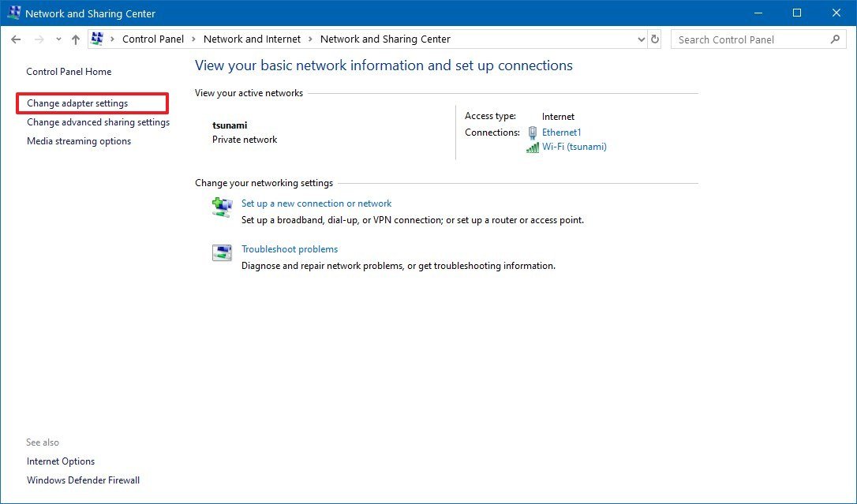Click the search magnifier icon
Viewport: 857px width, 504px height.
(x=836, y=39)
